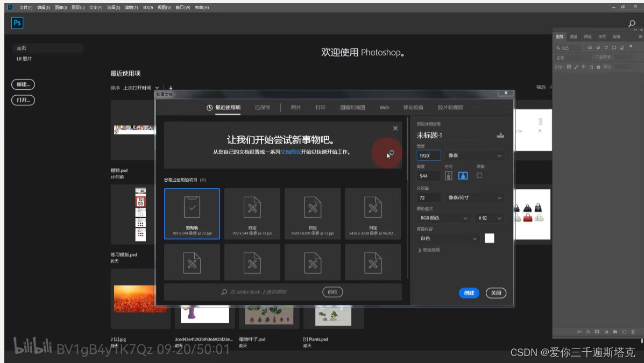Switch to the 打印 tab
The image size is (644, 363).
coord(320,108)
